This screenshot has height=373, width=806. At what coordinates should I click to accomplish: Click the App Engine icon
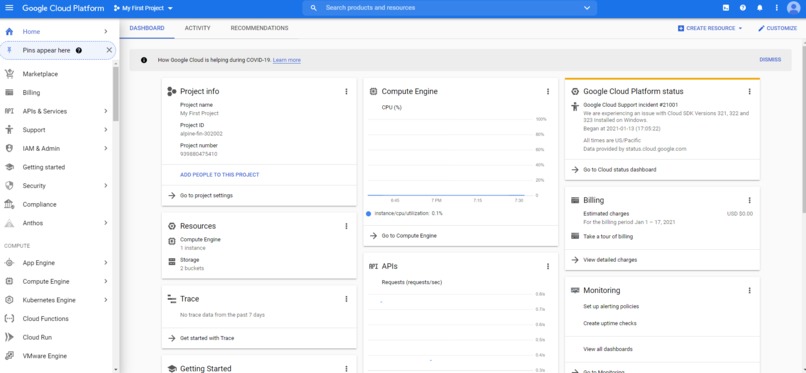[9, 263]
